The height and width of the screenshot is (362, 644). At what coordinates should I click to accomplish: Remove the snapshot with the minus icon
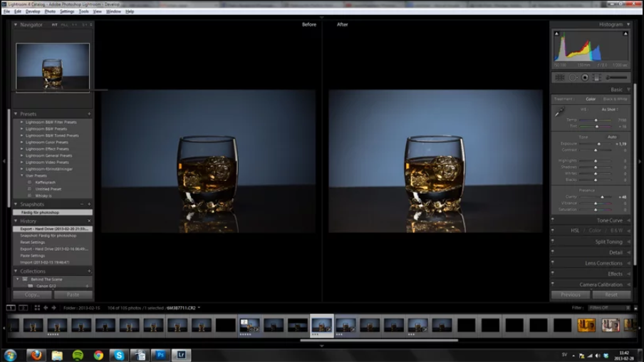pyautogui.click(x=82, y=205)
